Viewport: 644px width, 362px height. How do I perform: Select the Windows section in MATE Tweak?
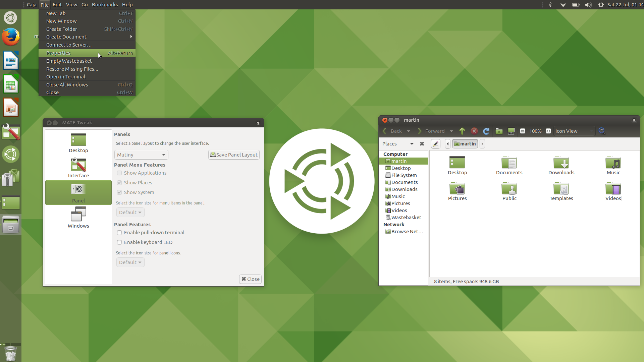pyautogui.click(x=78, y=218)
